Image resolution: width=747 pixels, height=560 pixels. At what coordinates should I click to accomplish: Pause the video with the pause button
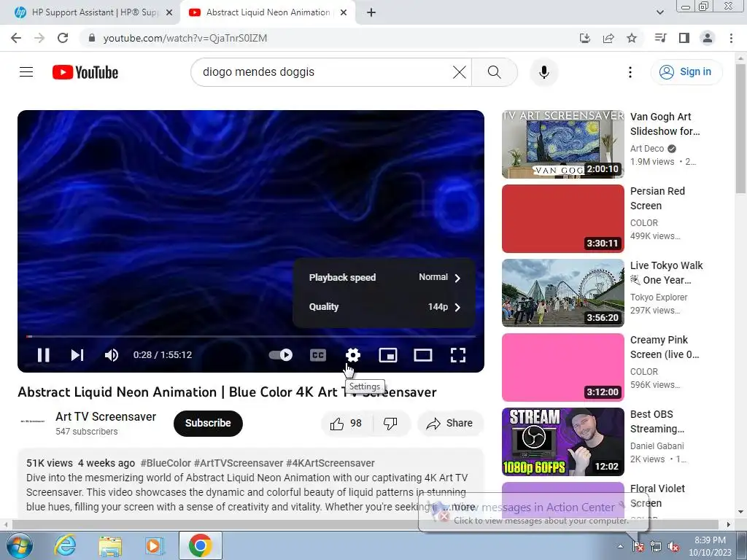[43, 355]
